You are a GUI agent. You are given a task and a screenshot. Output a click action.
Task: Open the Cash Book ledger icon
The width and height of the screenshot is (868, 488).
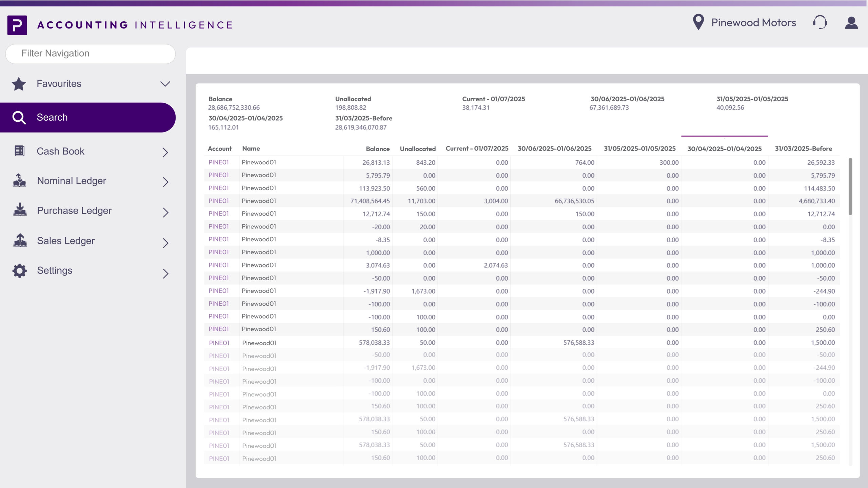[x=19, y=151]
